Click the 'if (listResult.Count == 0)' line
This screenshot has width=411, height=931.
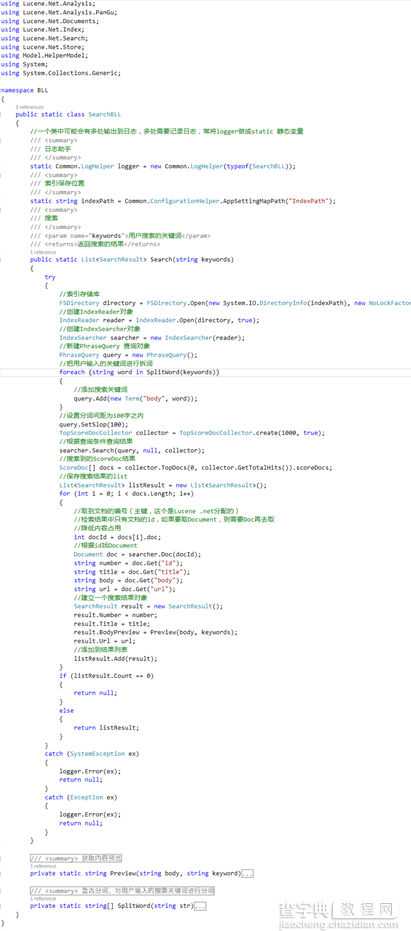(x=106, y=676)
